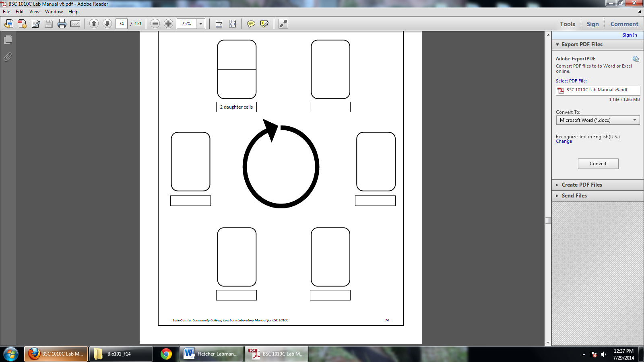The width and height of the screenshot is (644, 362).
Task: Switch to Word Fletcher_Labman taskbar item
Action: 211,354
